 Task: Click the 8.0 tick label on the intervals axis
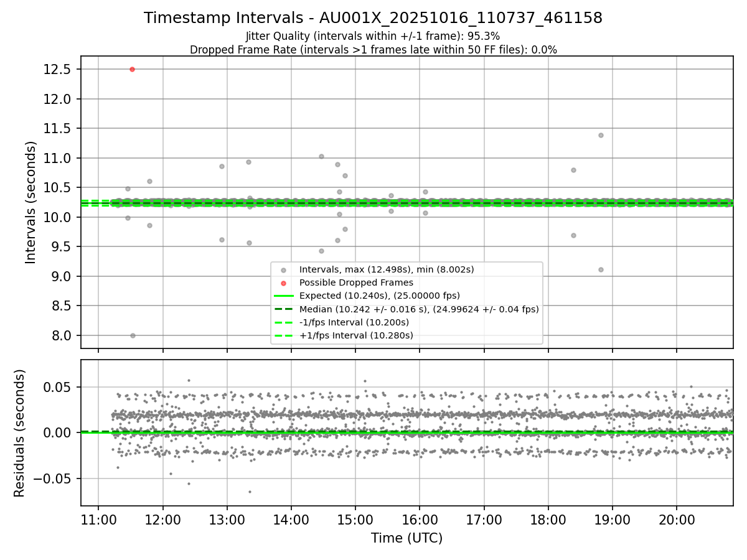click(x=60, y=335)
